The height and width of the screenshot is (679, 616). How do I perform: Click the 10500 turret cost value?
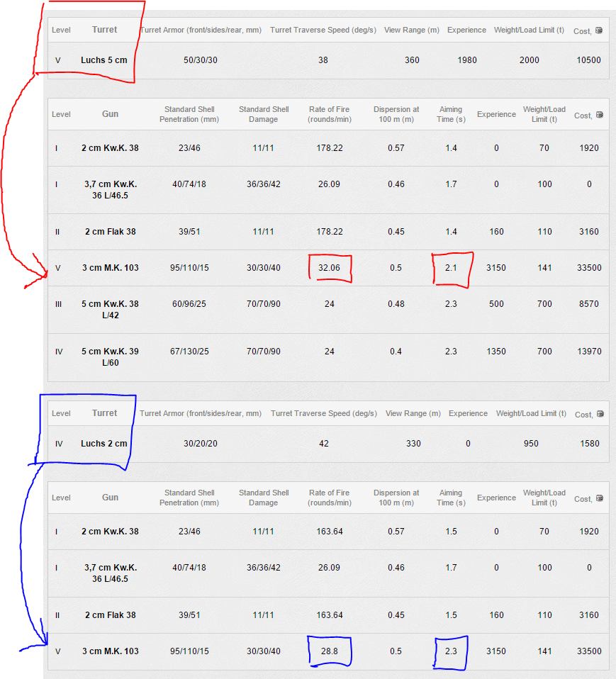(x=588, y=60)
